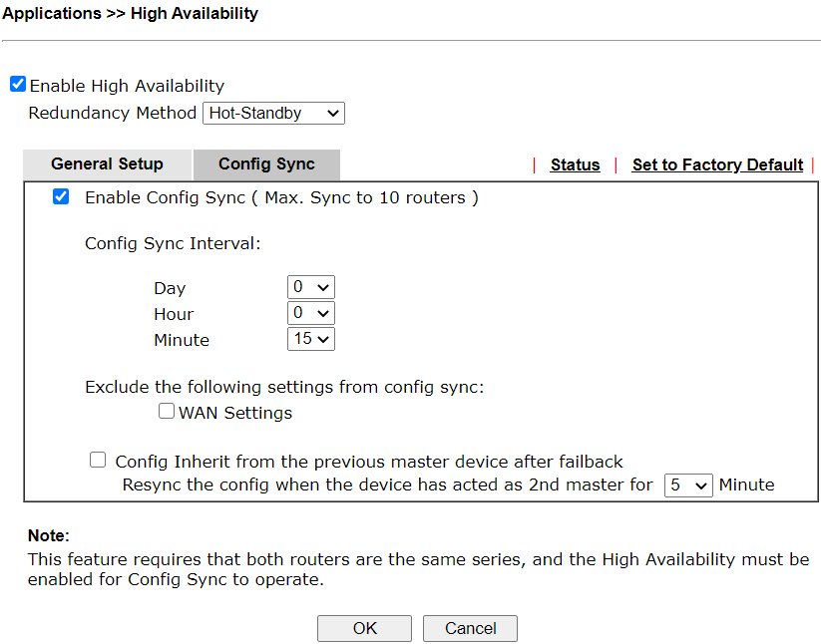Viewport: 821px width, 644px height.
Task: Click the Applications >> High Availability heading
Action: [130, 14]
